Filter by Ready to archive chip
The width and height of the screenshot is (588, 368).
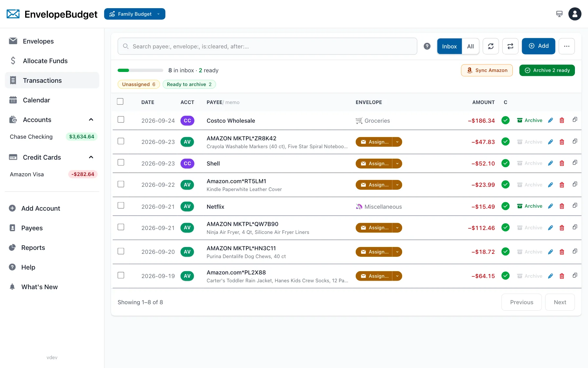(189, 84)
